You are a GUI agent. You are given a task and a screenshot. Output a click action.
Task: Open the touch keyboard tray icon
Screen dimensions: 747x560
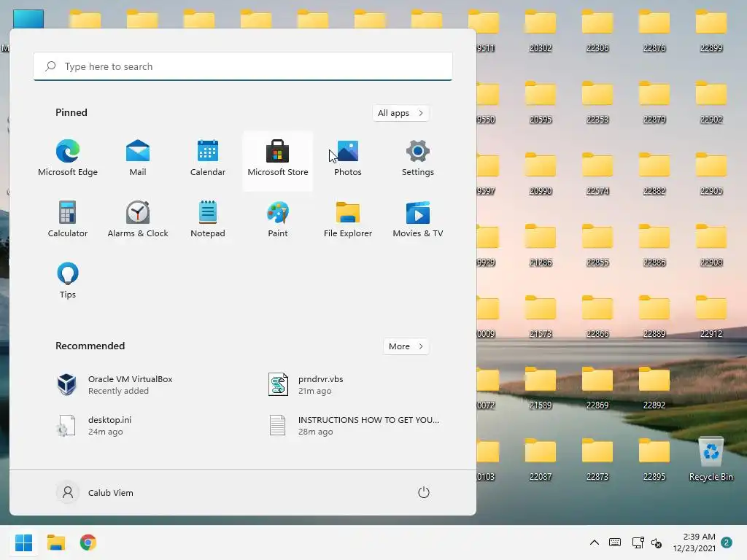click(x=615, y=542)
